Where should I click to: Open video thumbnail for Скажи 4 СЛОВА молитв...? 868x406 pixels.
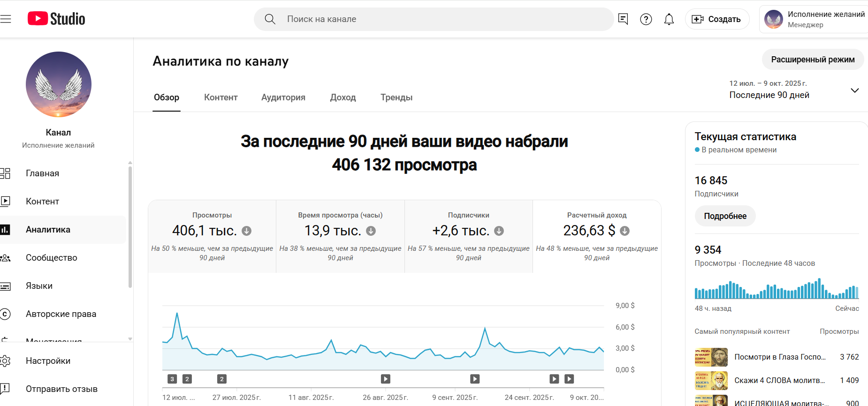[711, 381]
